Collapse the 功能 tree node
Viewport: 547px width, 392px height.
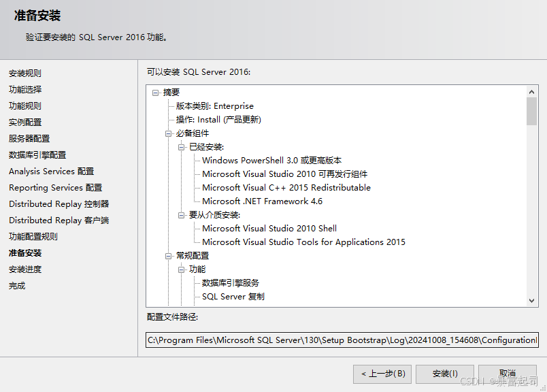click(x=182, y=269)
